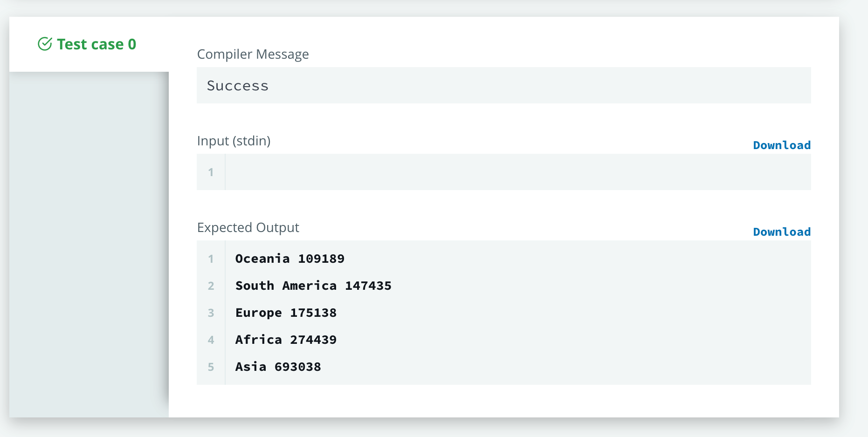Select the Africa 274439 output line
Screen dimensions: 868x437
(285, 340)
